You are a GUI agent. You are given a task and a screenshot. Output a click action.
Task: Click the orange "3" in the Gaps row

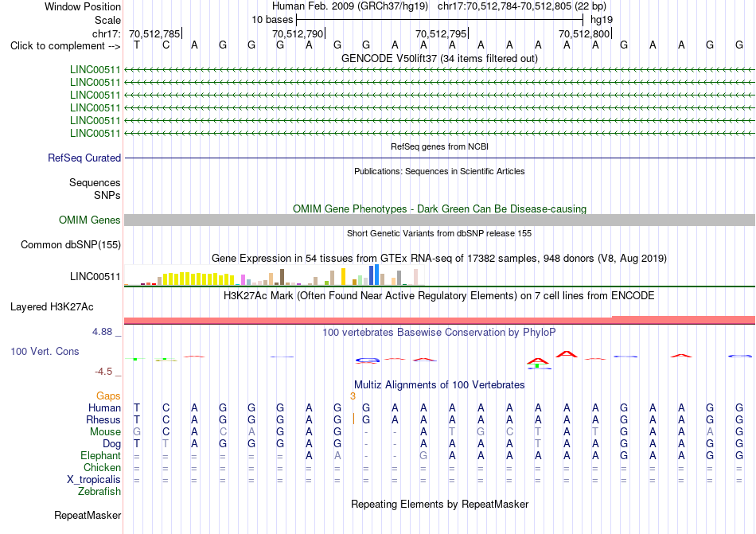(353, 396)
